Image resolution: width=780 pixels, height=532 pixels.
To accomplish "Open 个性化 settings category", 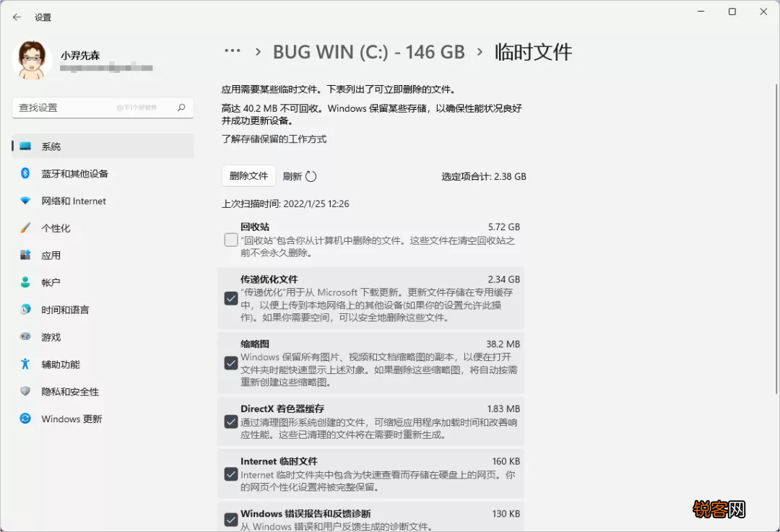I will point(103,228).
